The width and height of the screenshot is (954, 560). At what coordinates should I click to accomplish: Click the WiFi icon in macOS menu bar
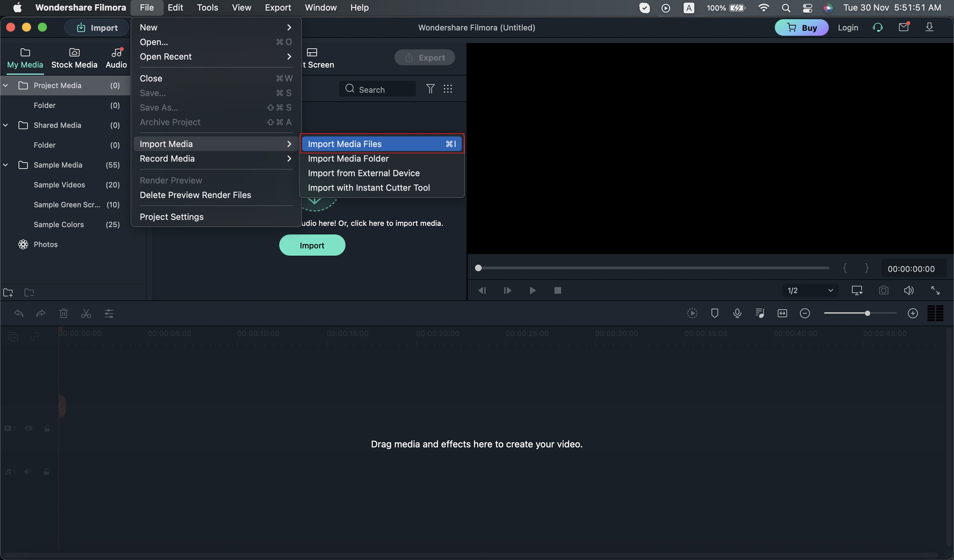(763, 8)
